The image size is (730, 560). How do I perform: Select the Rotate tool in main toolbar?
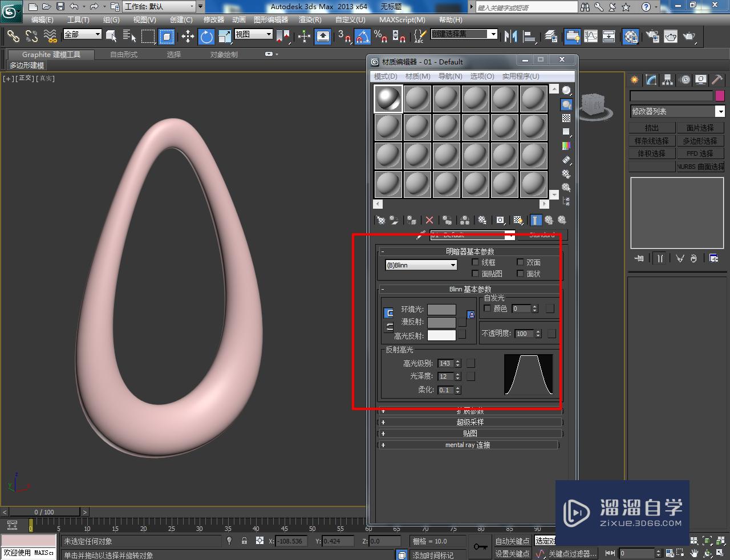coord(206,37)
